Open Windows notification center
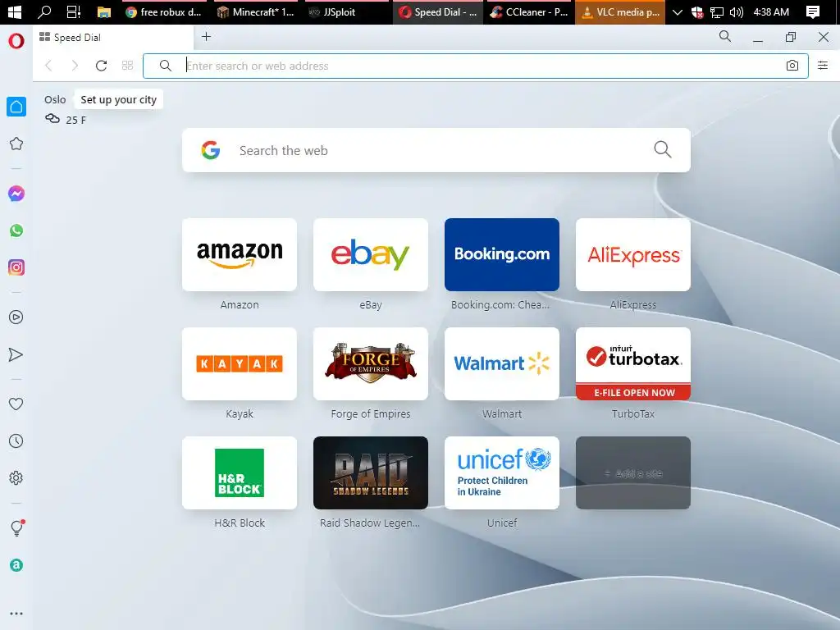Viewport: 840px width, 630px height. [813, 11]
